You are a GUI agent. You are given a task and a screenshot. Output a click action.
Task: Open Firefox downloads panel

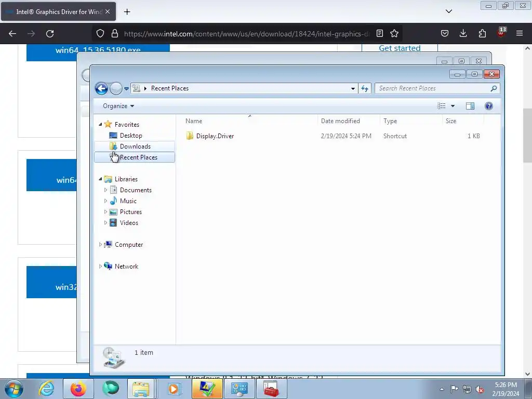click(x=463, y=33)
